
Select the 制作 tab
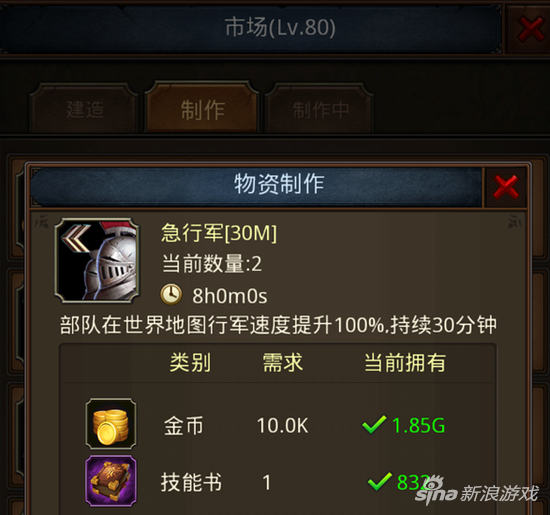click(202, 109)
